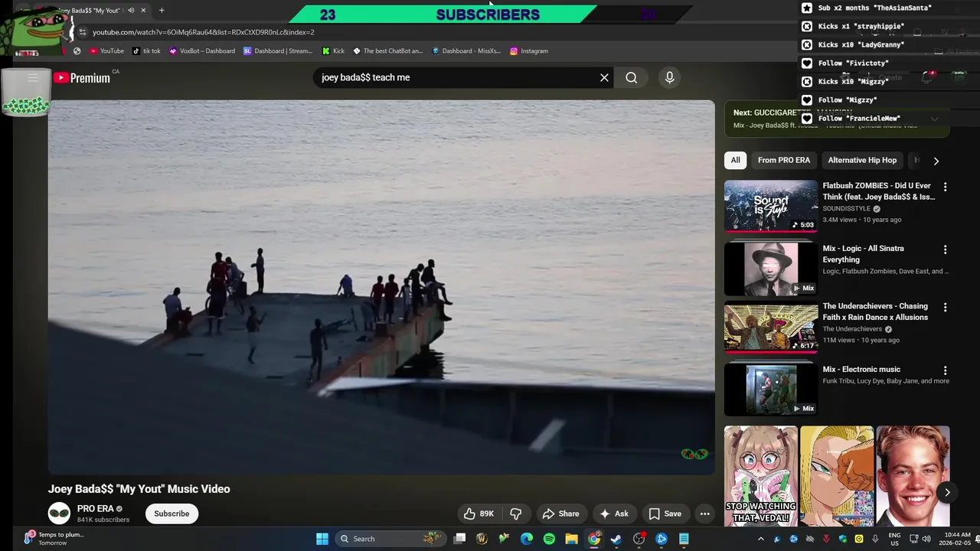Open the weather widget on the taskbar

point(54,539)
